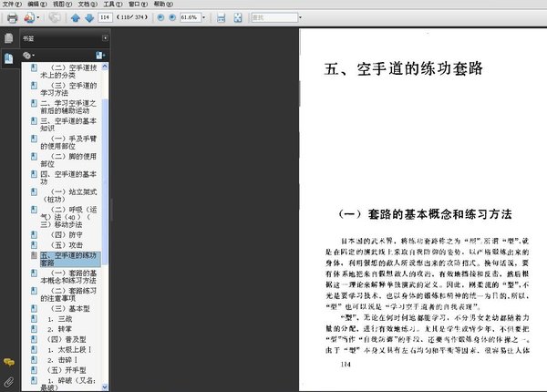Select bookmark 四、空手道的基本功
The width and height of the screenshot is (547, 392).
68,178
